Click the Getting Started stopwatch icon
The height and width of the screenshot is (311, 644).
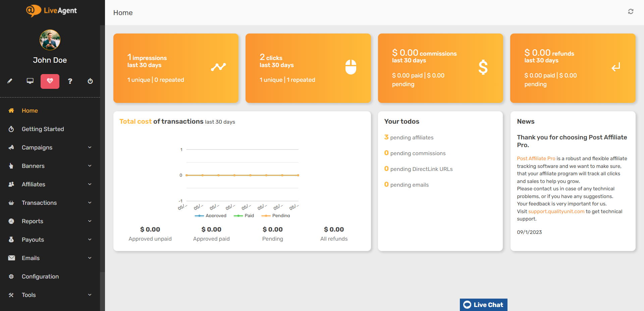point(11,129)
